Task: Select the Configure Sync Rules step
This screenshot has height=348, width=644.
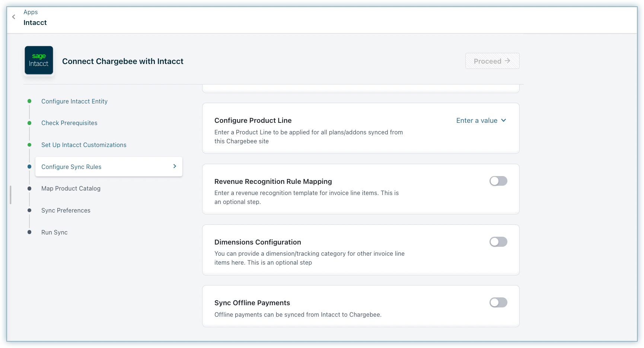Action: tap(71, 167)
